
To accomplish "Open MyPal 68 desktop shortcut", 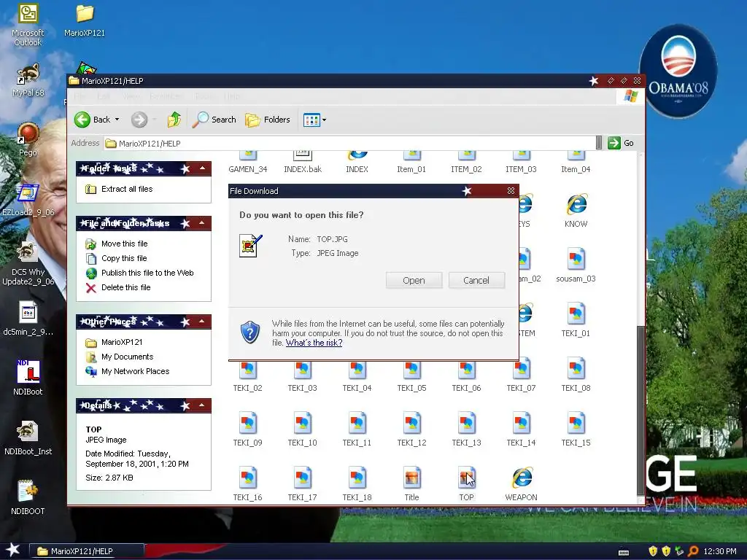I will point(28,80).
